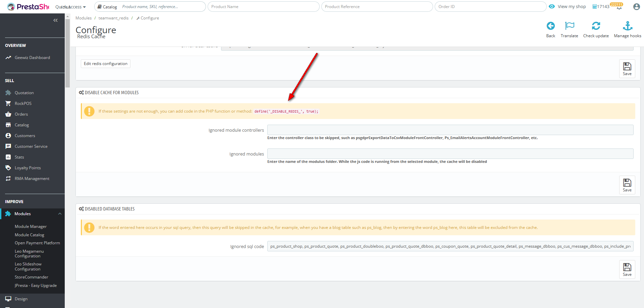Click the Ignored modules field

coord(450,154)
